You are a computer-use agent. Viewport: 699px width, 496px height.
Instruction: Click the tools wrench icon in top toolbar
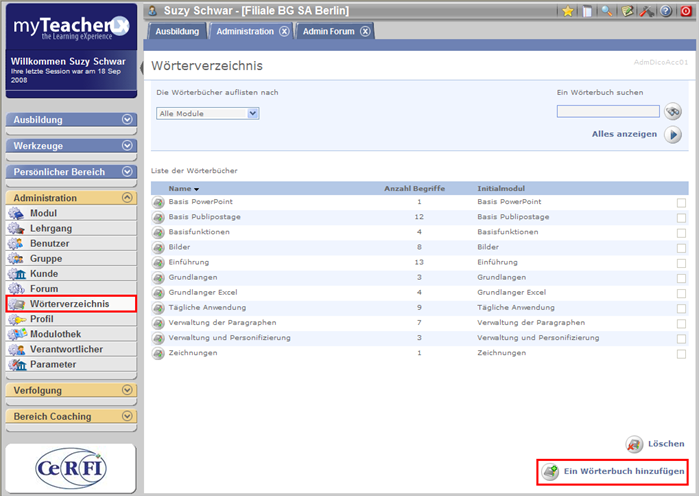click(646, 11)
